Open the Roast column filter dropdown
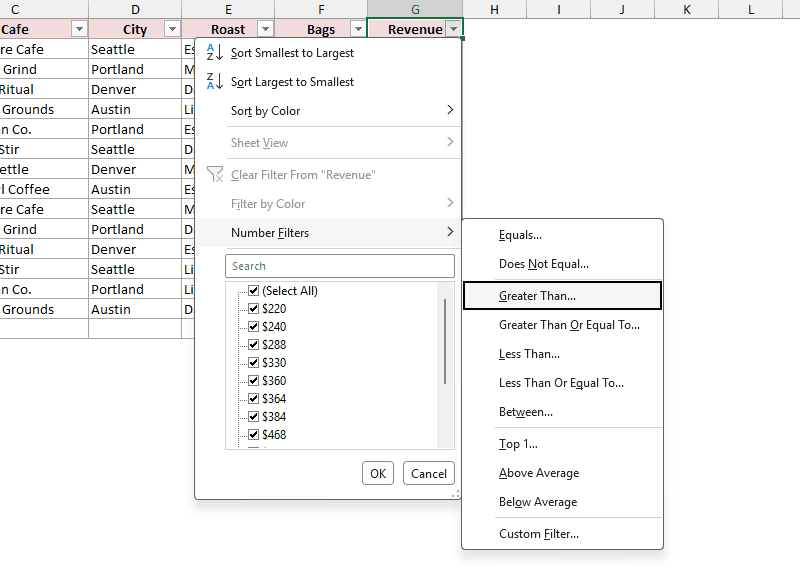800x576 pixels. pos(265,29)
